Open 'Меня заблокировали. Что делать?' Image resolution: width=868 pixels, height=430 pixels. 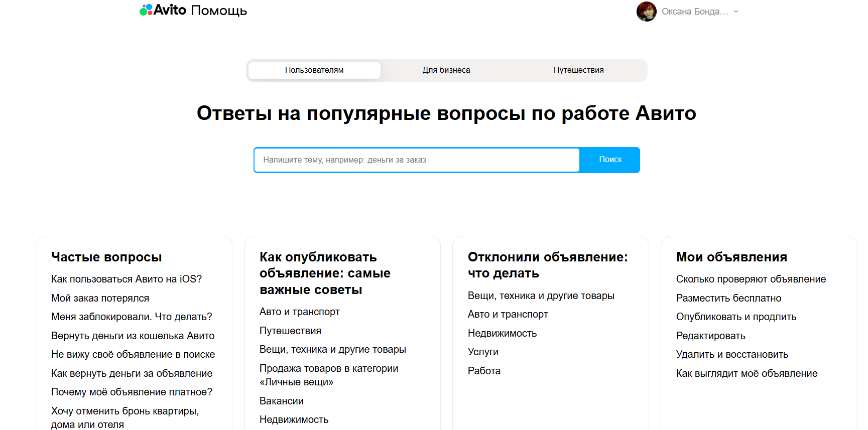(132, 317)
